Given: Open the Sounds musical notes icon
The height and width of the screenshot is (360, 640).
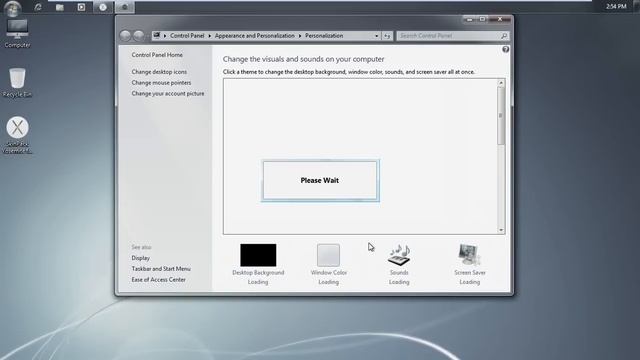Looking at the screenshot, I should click(399, 254).
